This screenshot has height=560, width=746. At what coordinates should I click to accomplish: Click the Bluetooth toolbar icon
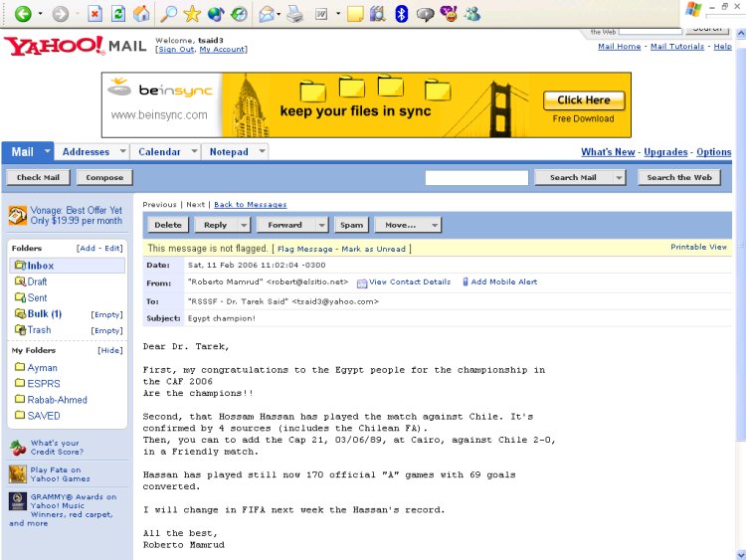401,14
